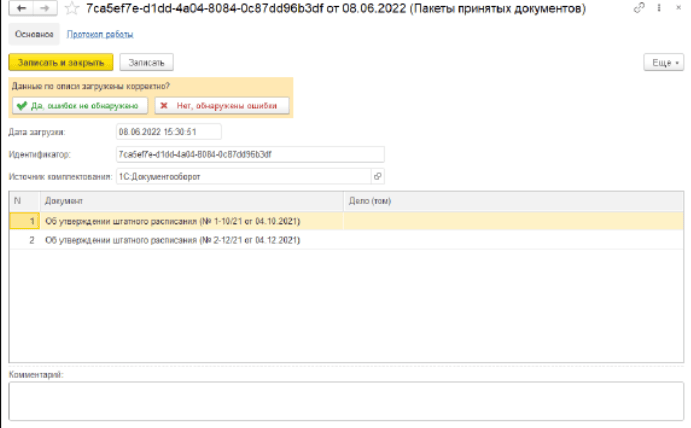691x428 pixels.
Task: Click the back navigation arrow
Action: point(18,9)
